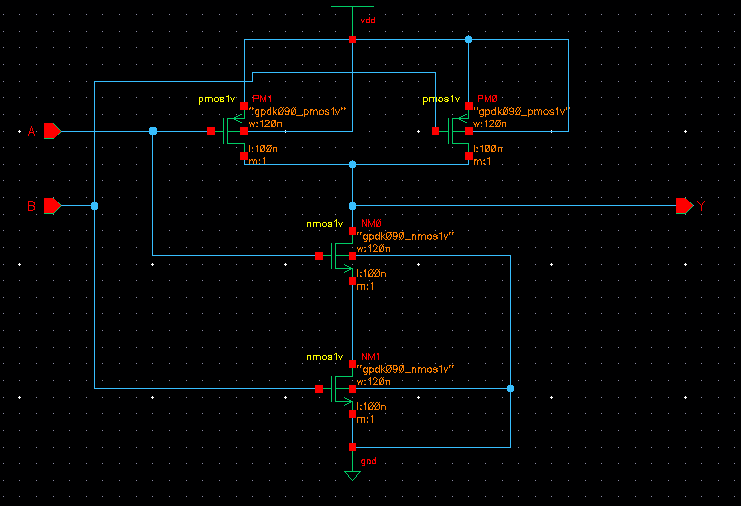Click the vdd supply symbol
The height and width of the screenshot is (506, 741).
tap(352, 12)
